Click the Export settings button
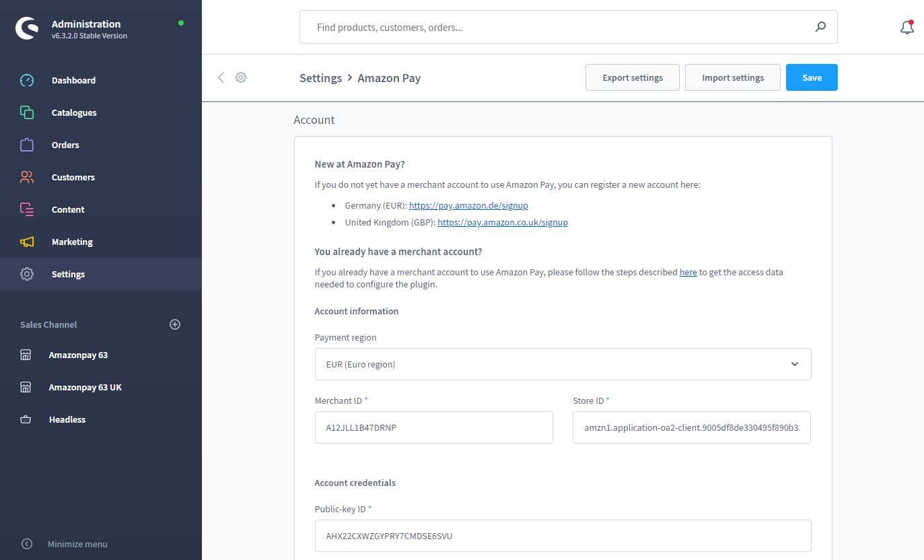This screenshot has width=924, height=560. [x=633, y=77]
